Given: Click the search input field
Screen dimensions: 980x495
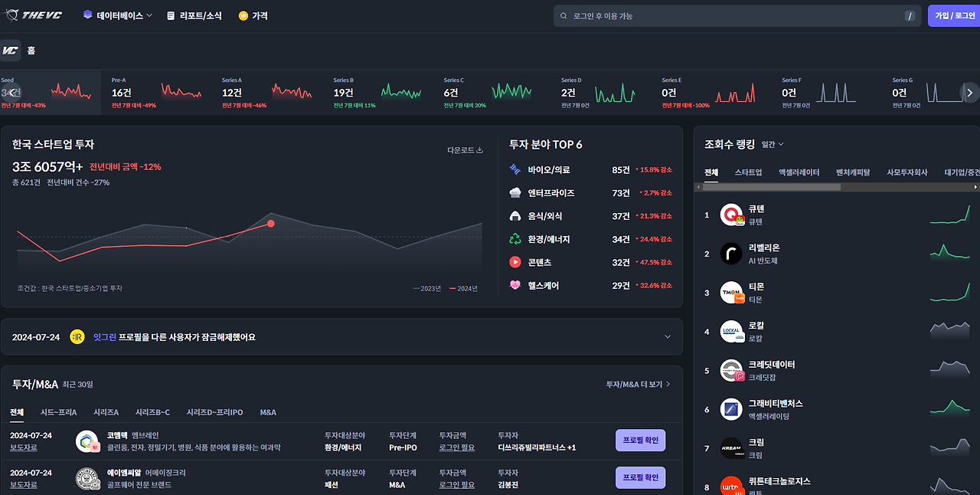Looking at the screenshot, I should tap(737, 16).
